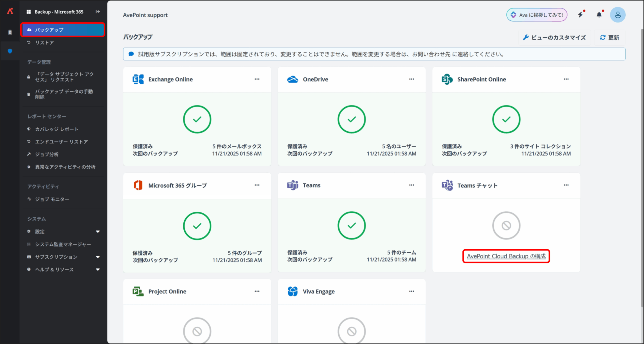Click the green checkmark on OneDrive card
Image resolution: width=644 pixels, height=344 pixels.
(351, 119)
